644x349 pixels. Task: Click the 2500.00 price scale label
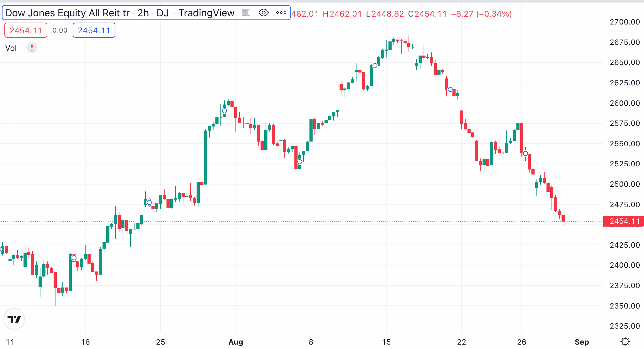pyautogui.click(x=625, y=184)
